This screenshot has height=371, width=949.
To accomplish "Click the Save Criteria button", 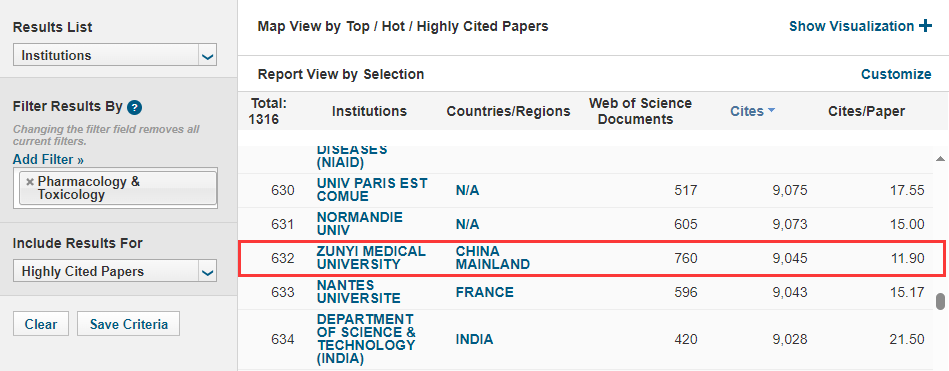I will tap(129, 324).
